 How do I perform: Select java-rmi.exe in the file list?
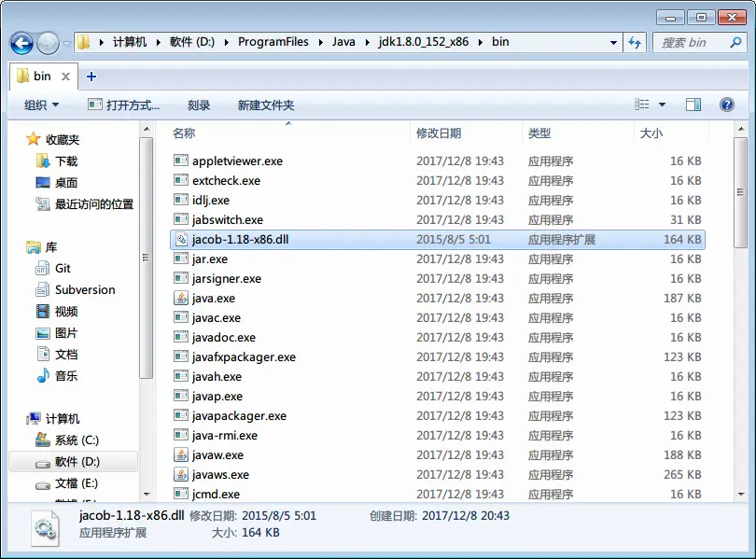pyautogui.click(x=438, y=435)
